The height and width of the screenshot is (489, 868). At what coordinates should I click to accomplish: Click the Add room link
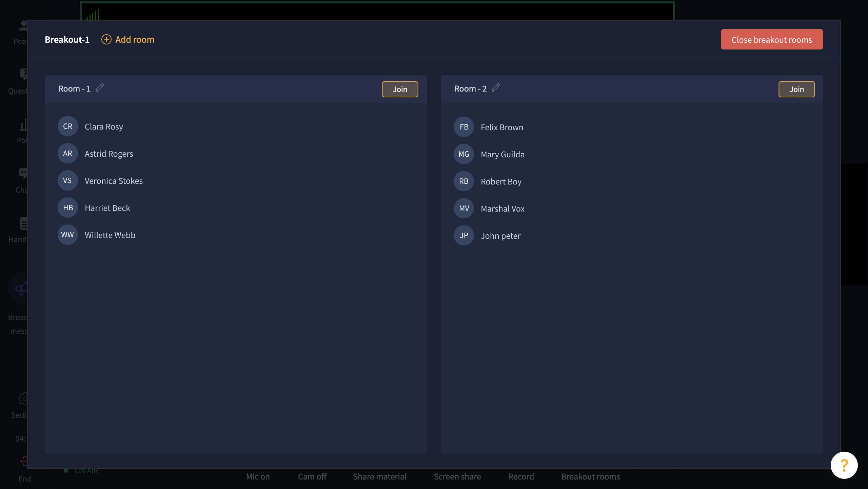click(x=135, y=40)
